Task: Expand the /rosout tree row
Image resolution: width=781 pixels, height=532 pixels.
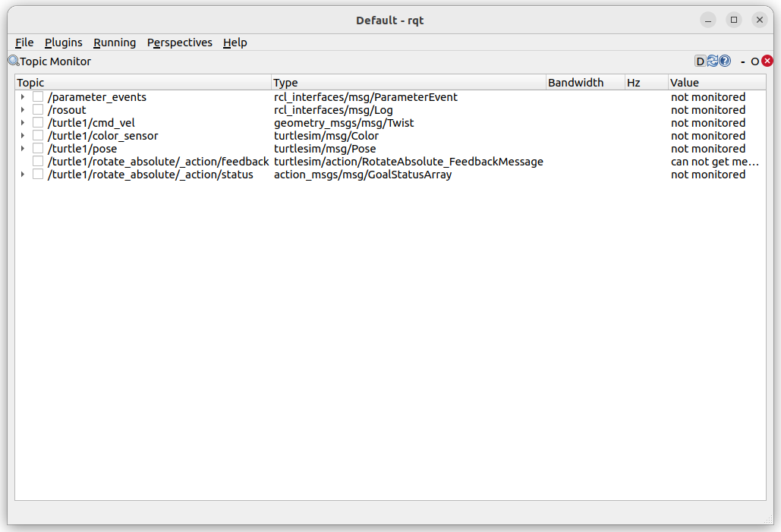Action: pos(23,109)
